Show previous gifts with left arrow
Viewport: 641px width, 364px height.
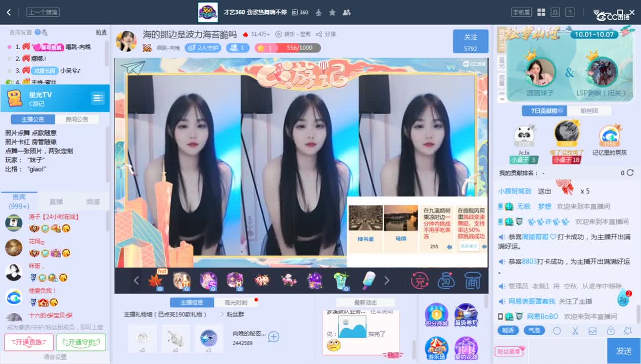(136, 281)
